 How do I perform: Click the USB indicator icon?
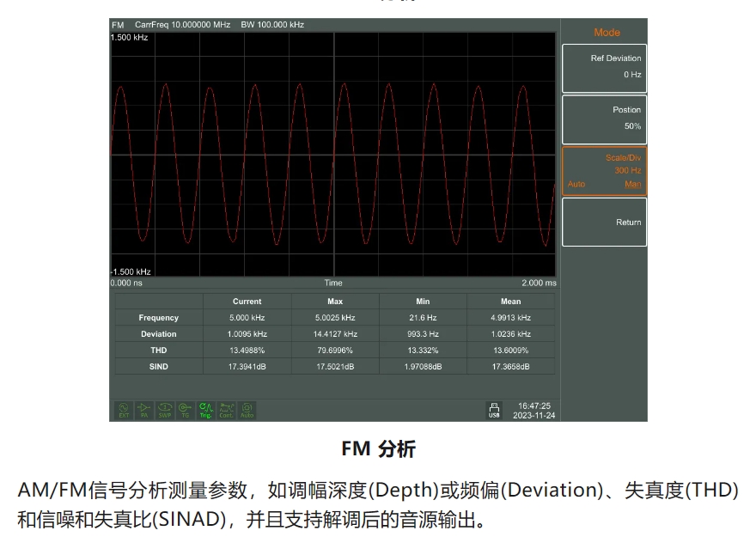coord(494,411)
